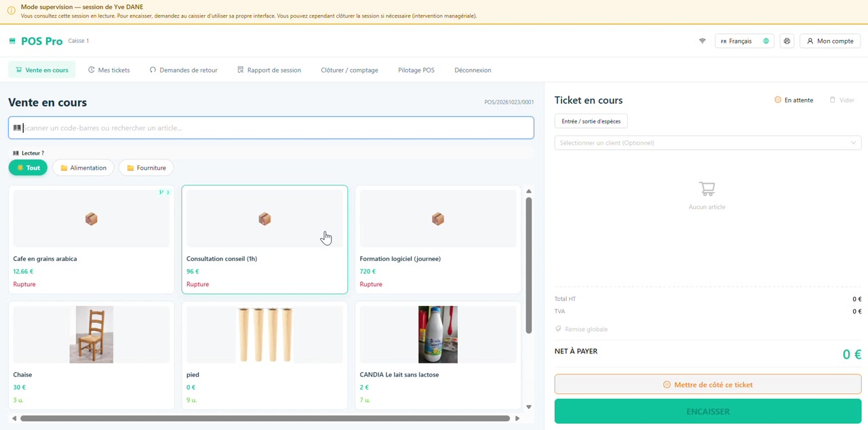
Task: Click the warning icon in supervision banner
Action: [x=11, y=11]
